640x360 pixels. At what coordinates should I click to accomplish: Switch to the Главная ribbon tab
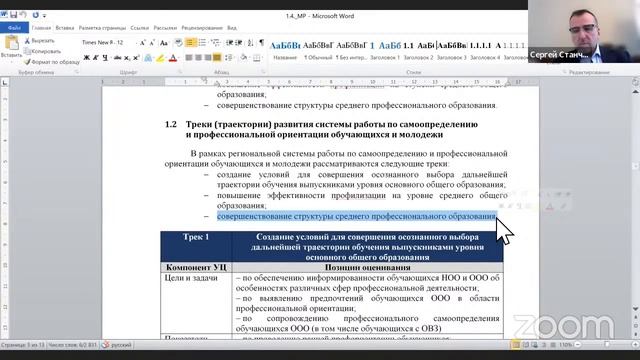click(x=41, y=28)
